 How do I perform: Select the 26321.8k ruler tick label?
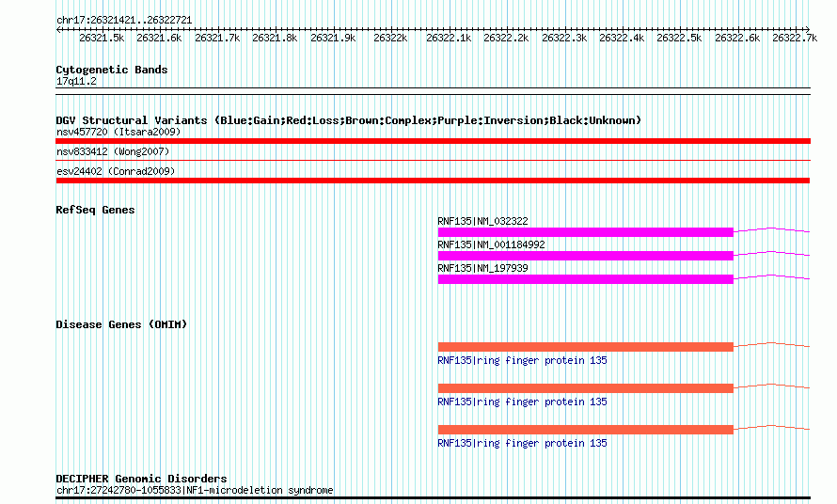click(275, 38)
